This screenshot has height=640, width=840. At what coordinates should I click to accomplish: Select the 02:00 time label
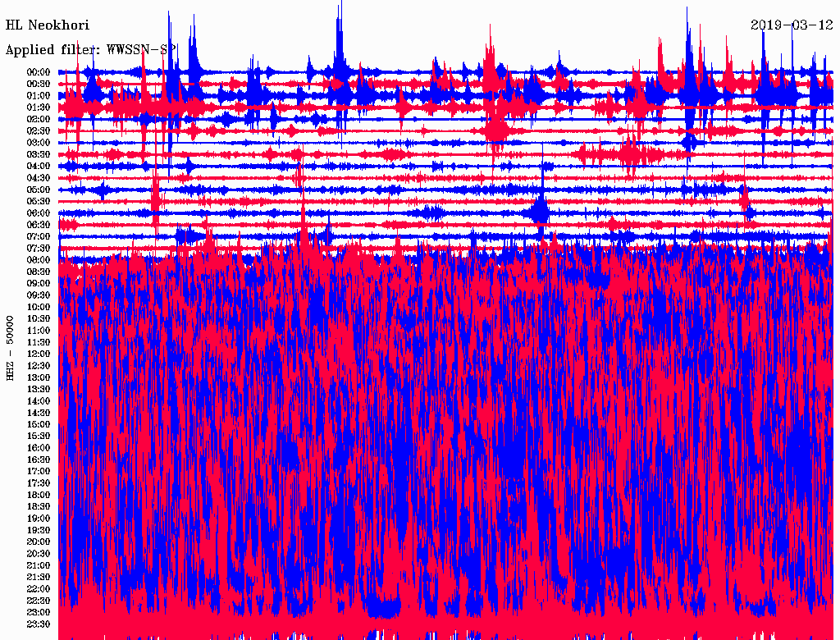click(x=39, y=119)
